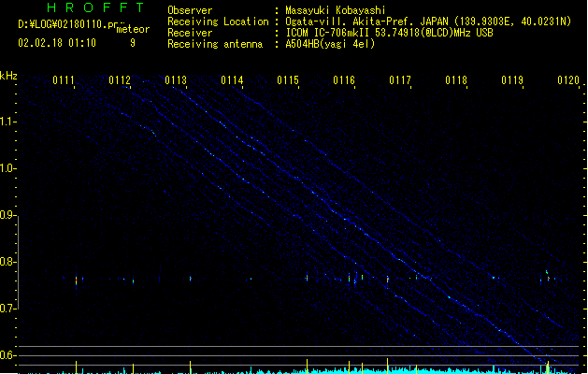
Task: Click the 0.9 kHz frequency axis label
Action: [x=8, y=215]
